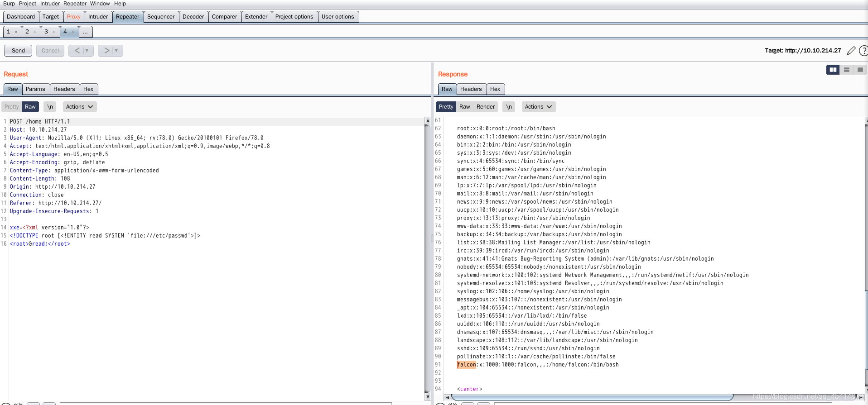Select the response Raw tab
The image size is (868, 405).
tap(447, 89)
